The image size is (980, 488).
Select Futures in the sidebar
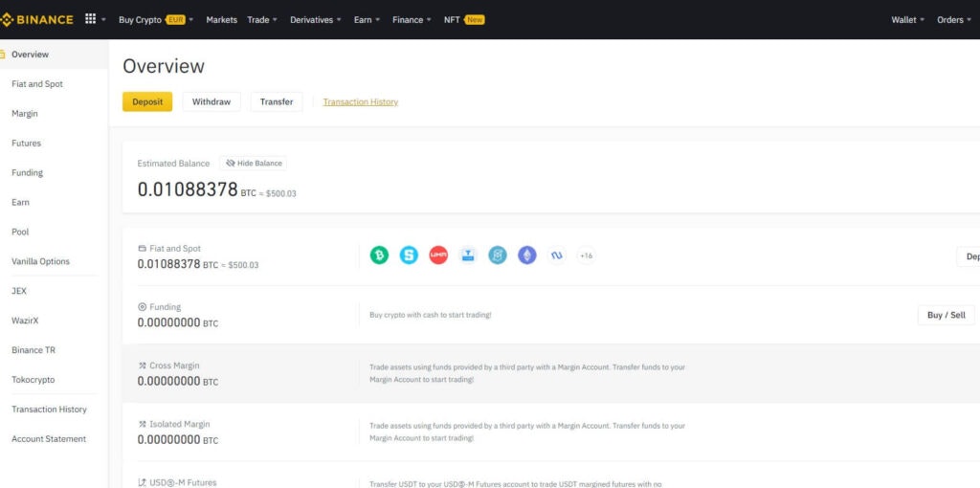26,144
